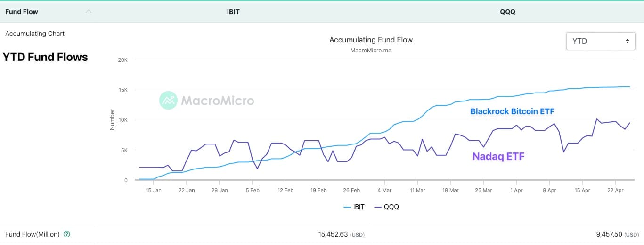Screen dimensions: 644x245
Task: Click the Number y-axis title
Action: coord(112,119)
